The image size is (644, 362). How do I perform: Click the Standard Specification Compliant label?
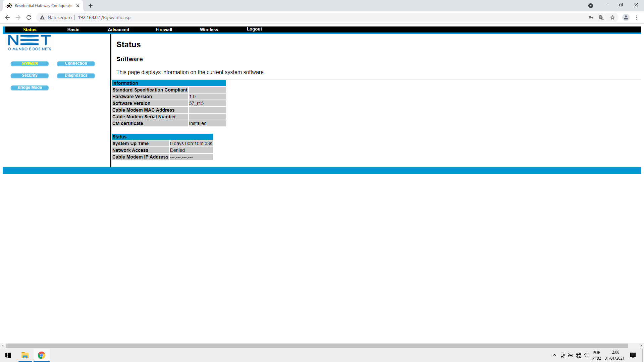point(150,90)
